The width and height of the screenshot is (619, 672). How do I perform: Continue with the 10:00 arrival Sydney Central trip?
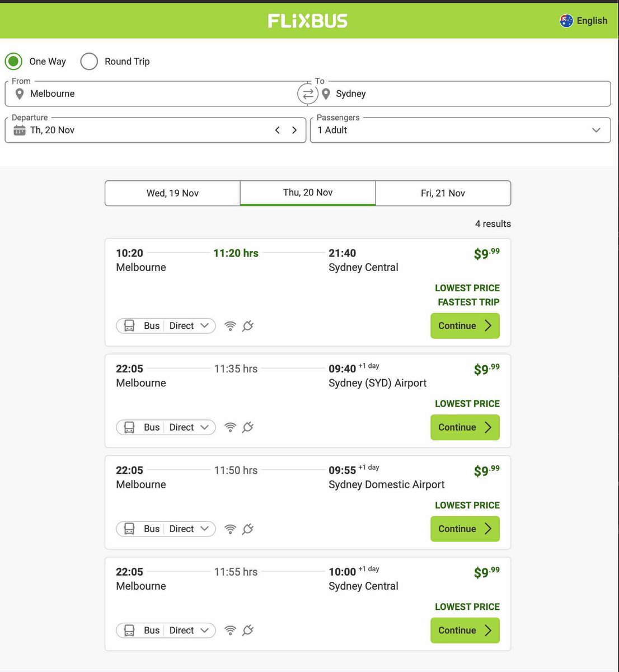pos(465,631)
